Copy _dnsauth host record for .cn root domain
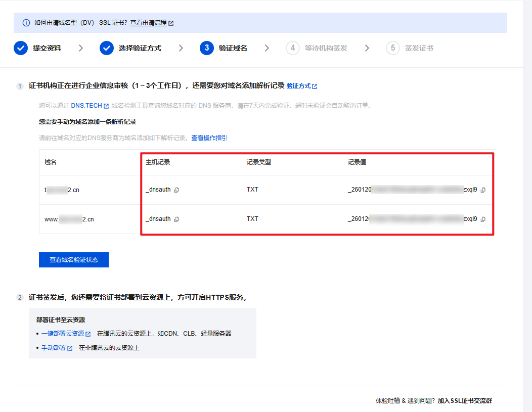Viewport: 532px width, 412px height. pyautogui.click(x=176, y=190)
